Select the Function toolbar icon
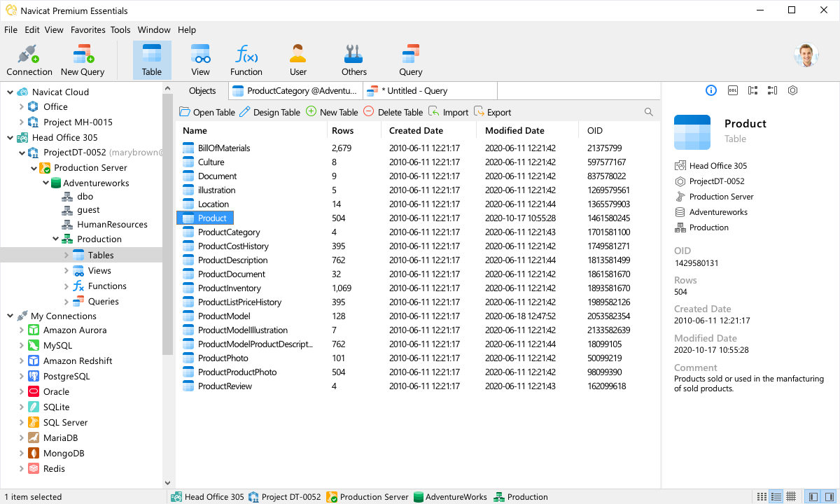The width and height of the screenshot is (840, 504). [x=246, y=60]
